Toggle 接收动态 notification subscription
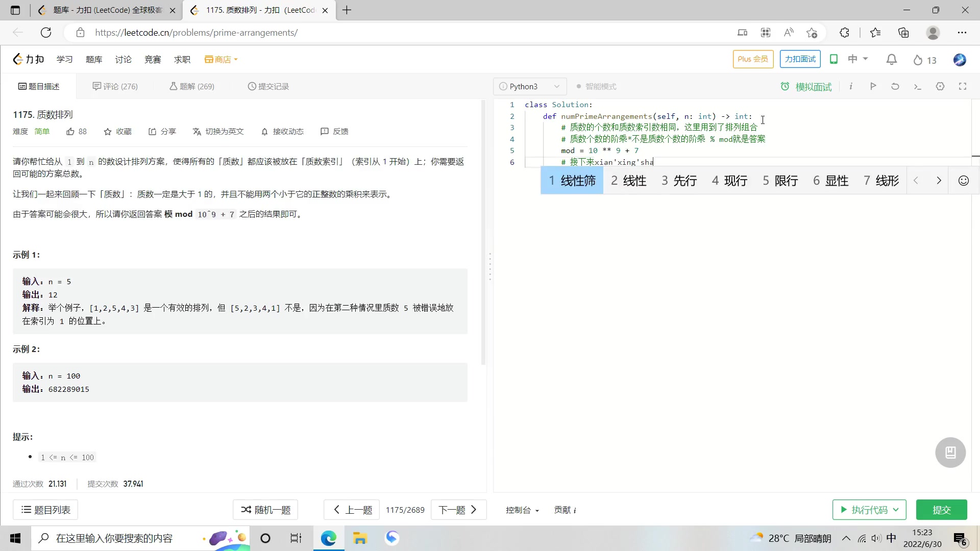 (282, 132)
